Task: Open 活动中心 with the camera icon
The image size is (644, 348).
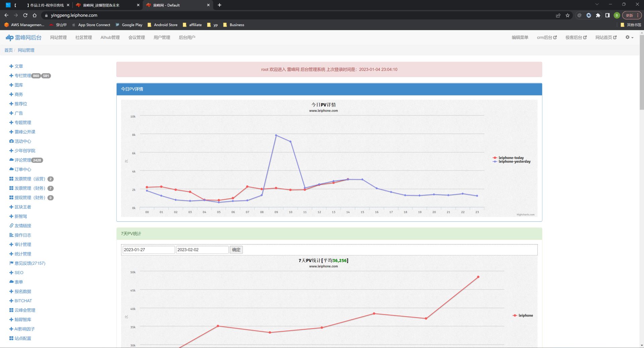Action: coord(20,141)
